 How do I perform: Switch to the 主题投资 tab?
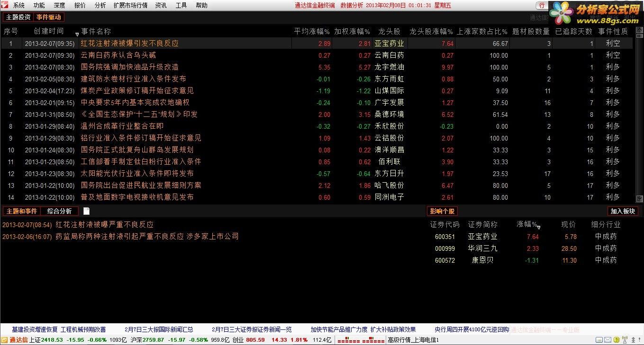coord(18,17)
